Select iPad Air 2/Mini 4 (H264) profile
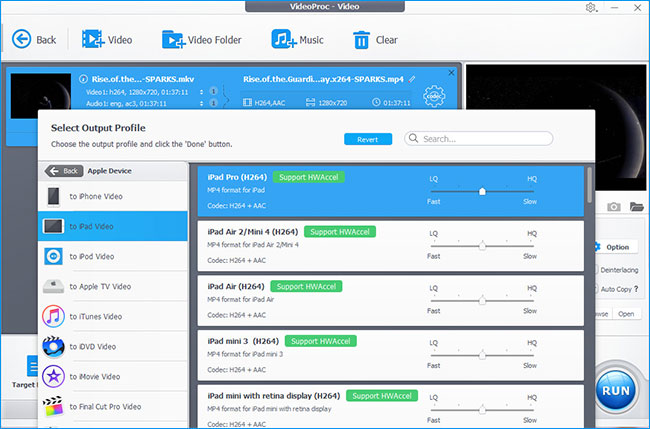Screen dimensions: 650x429 (x=390, y=246)
